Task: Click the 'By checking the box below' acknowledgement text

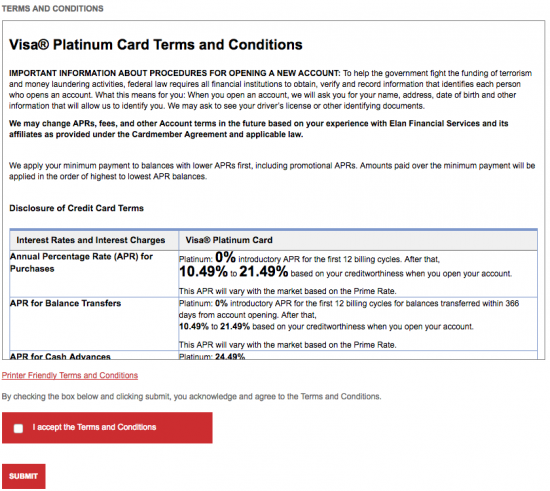Action: pos(192,396)
